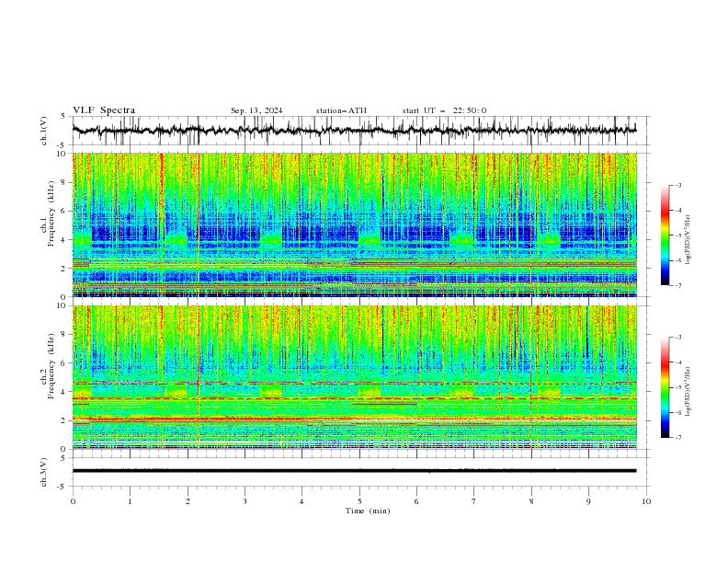Viewport: 728px width, 563px height.
Task: Click the "-3" label on the ch.1 color bar
Action: (x=678, y=185)
